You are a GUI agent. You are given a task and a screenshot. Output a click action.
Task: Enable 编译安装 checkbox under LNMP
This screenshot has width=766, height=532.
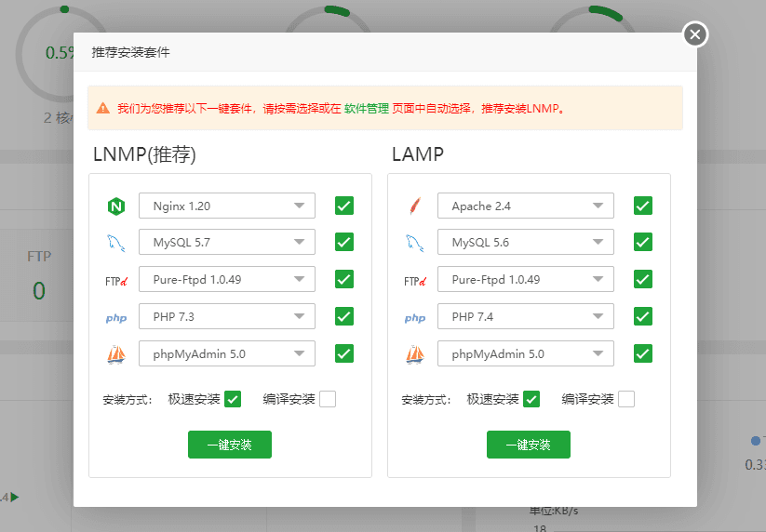328,399
